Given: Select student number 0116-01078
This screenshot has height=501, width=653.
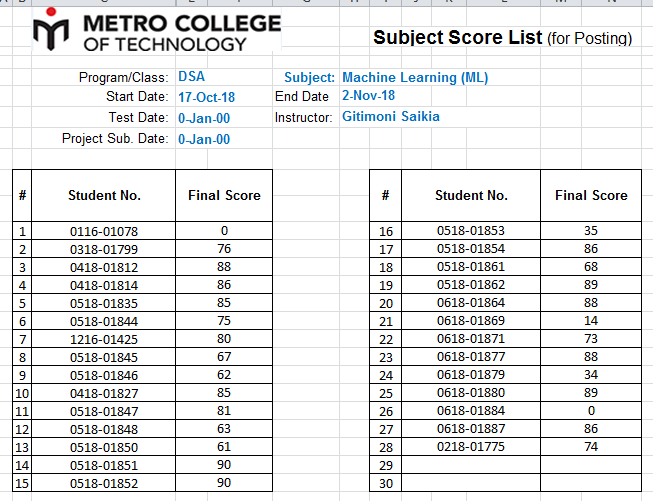Looking at the screenshot, I should point(104,231).
